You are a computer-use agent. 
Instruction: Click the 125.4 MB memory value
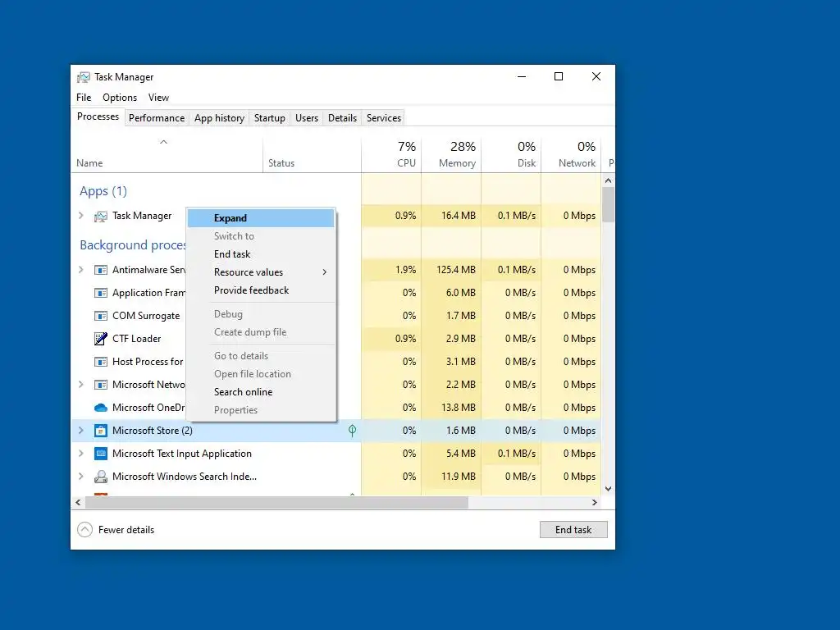456,270
